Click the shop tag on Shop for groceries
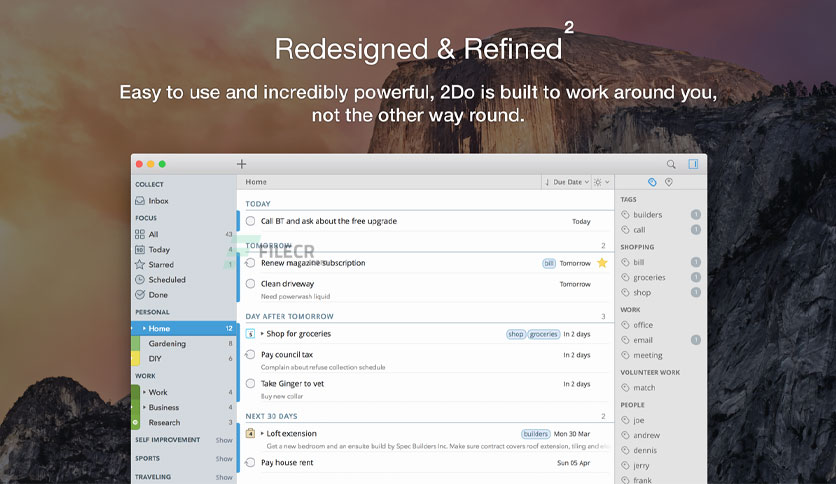The width and height of the screenshot is (836, 484). 516,334
